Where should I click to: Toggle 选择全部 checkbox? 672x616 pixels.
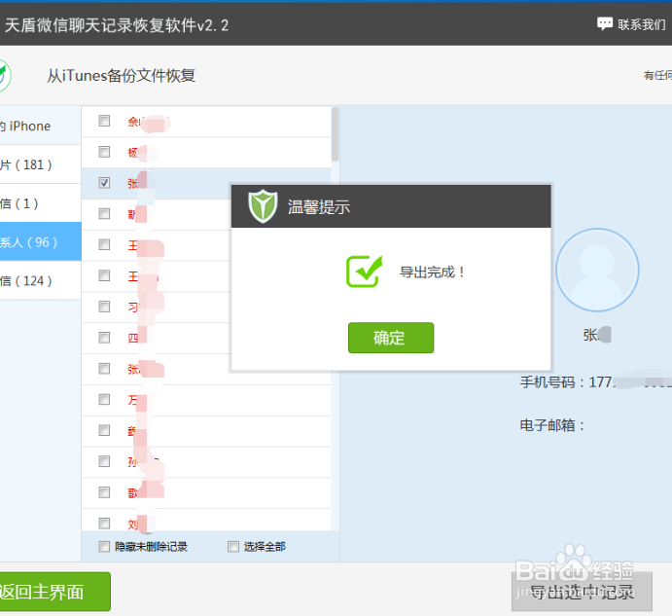coord(233,547)
